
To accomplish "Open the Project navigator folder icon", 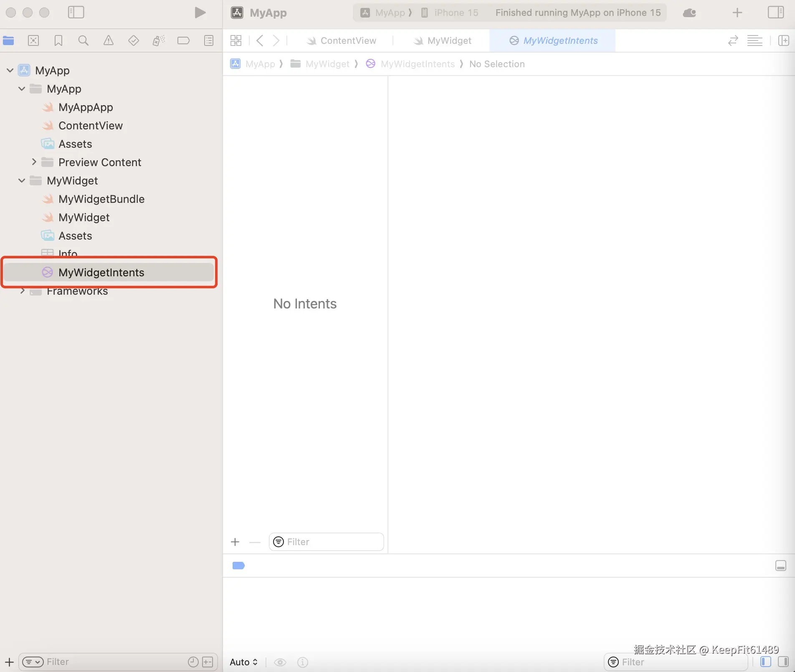I will click(8, 40).
